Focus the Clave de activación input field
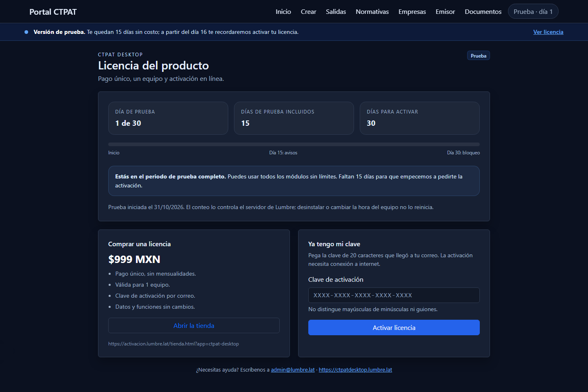 pyautogui.click(x=394, y=295)
